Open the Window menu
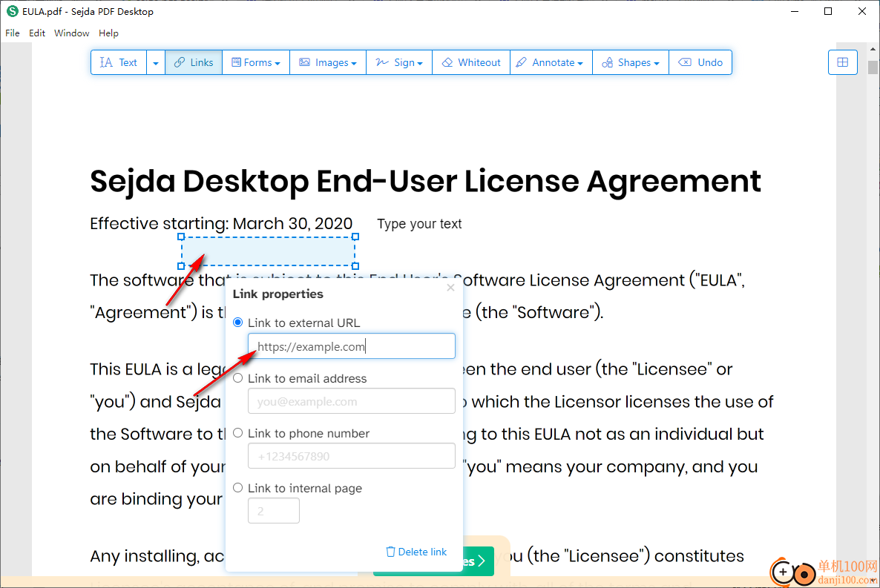880x588 pixels. (72, 33)
